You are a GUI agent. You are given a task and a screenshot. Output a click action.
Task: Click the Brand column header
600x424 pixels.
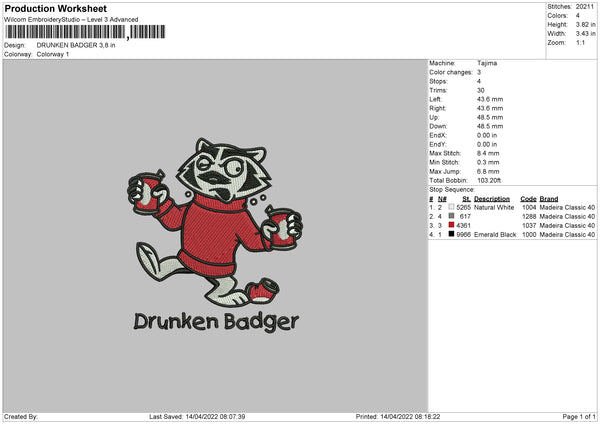549,199
